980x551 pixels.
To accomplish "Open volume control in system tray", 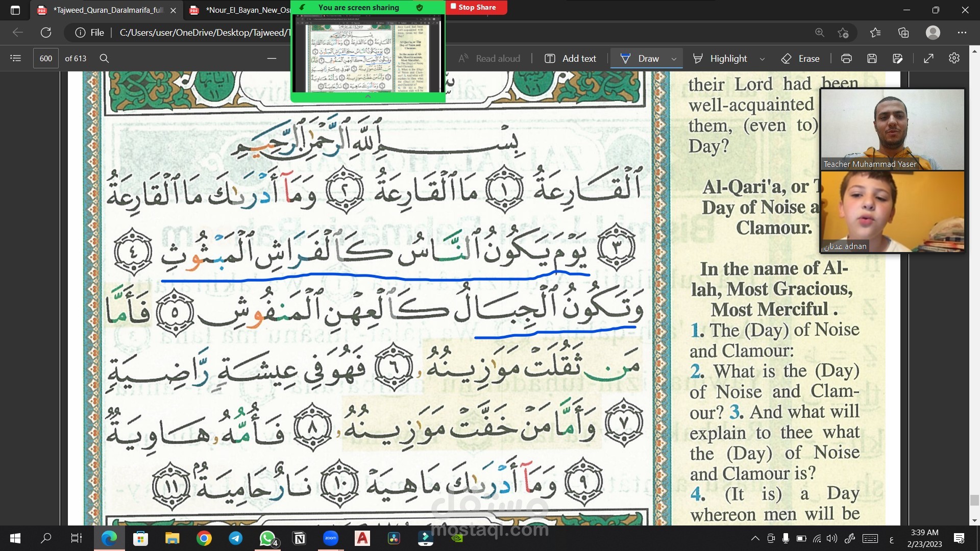I will coord(832,538).
